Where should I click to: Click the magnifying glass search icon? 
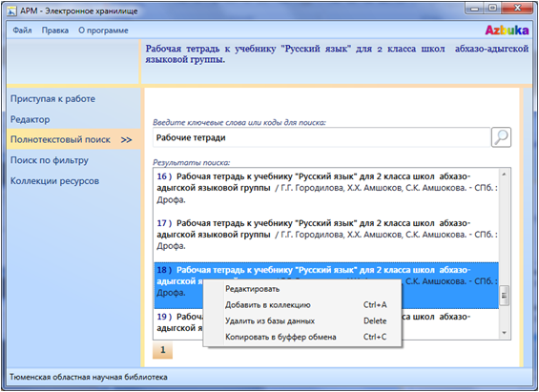(x=501, y=137)
